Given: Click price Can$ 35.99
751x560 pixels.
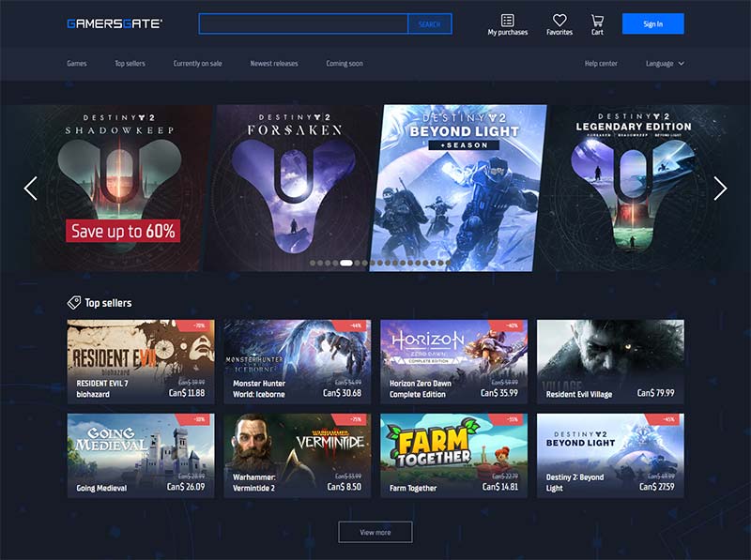Looking at the screenshot, I should 499,393.
